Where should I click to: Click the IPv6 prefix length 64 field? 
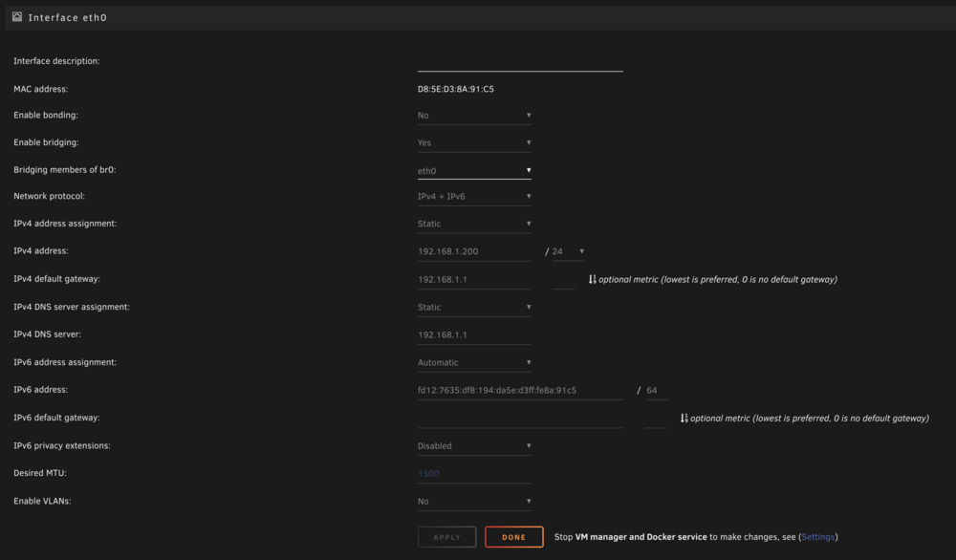point(658,390)
